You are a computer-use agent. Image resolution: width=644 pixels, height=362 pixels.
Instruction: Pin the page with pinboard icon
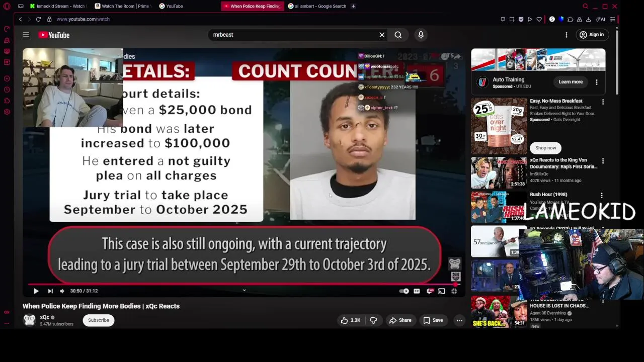tap(503, 19)
